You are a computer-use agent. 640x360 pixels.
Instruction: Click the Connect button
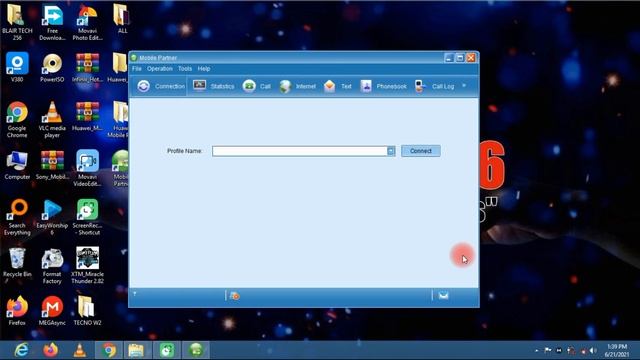[x=420, y=151]
